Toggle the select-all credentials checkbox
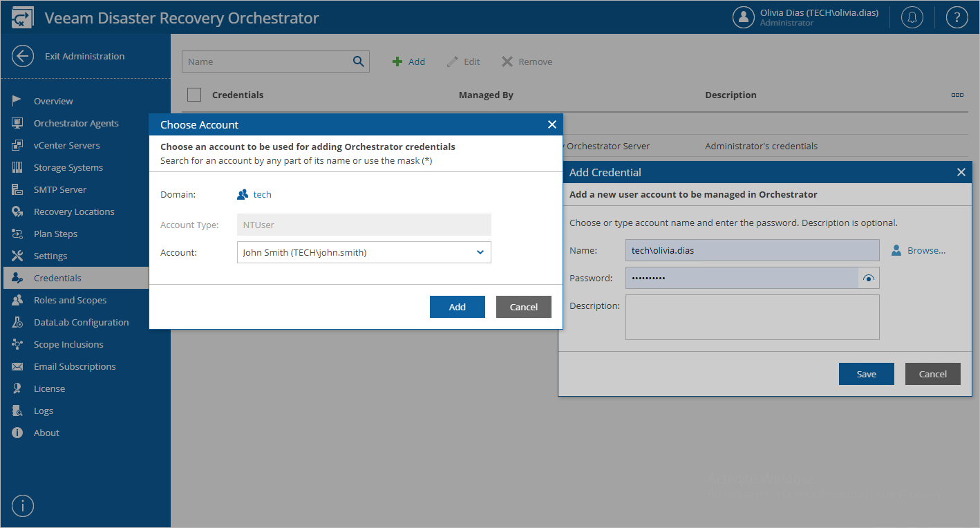The width and height of the screenshot is (980, 528). [x=194, y=95]
